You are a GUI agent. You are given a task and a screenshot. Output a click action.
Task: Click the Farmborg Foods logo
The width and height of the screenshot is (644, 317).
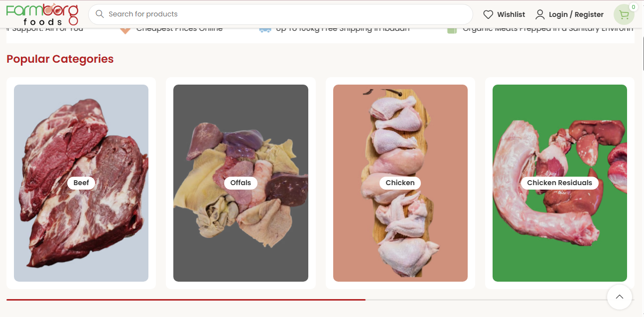click(42, 14)
